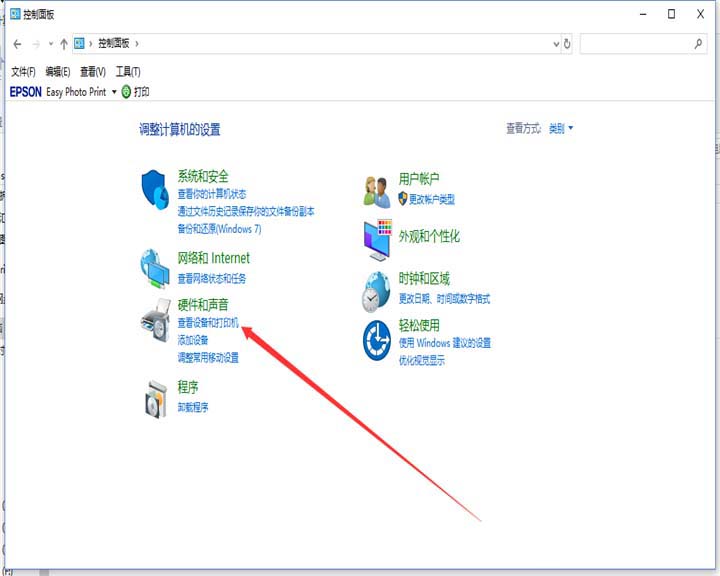Refresh the address bar location
The width and height of the screenshot is (720, 576).
567,44
